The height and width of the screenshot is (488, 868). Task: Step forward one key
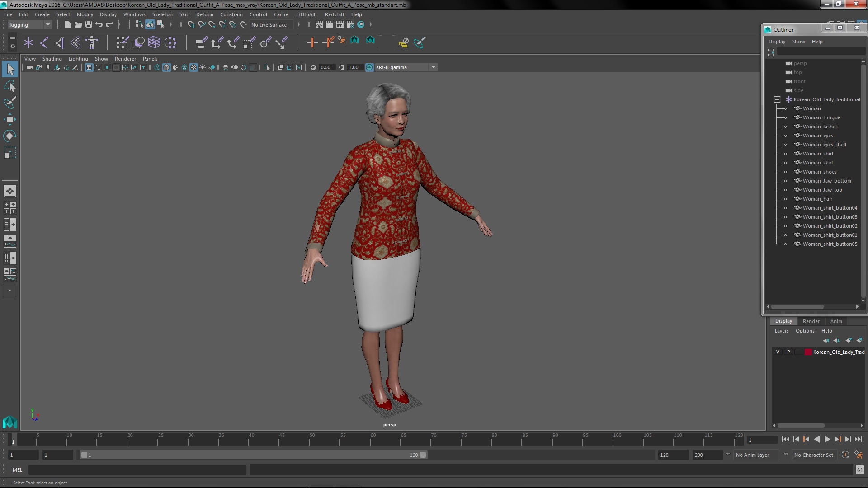[837, 439]
